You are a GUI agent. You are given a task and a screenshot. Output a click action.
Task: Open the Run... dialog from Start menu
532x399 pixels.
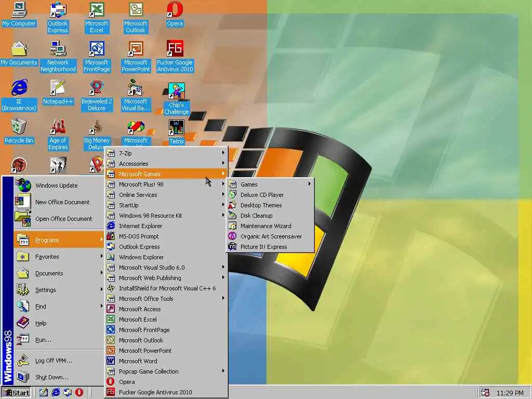tap(58, 340)
